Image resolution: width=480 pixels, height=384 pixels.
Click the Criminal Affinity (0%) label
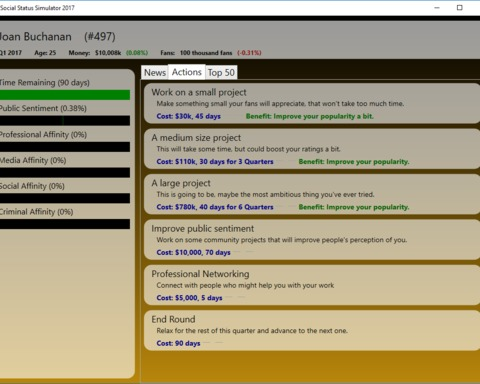coord(37,212)
